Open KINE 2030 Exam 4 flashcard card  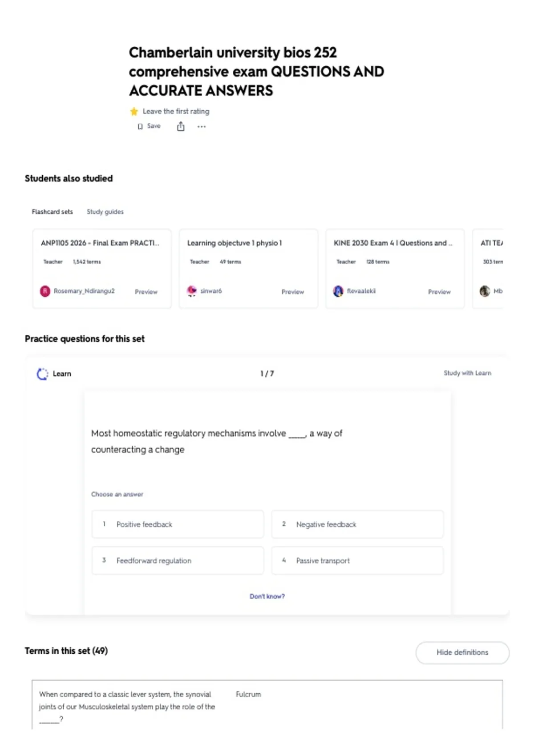click(x=395, y=269)
